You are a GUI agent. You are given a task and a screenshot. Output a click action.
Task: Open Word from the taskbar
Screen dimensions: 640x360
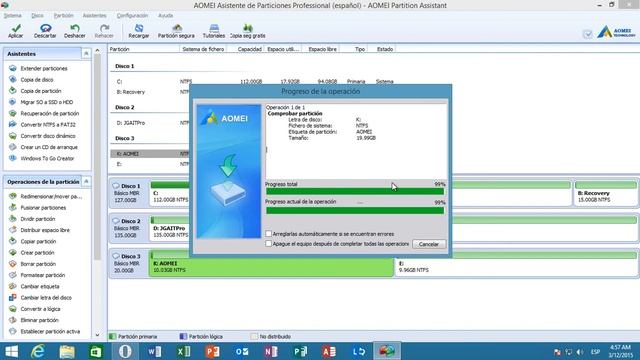154,351
